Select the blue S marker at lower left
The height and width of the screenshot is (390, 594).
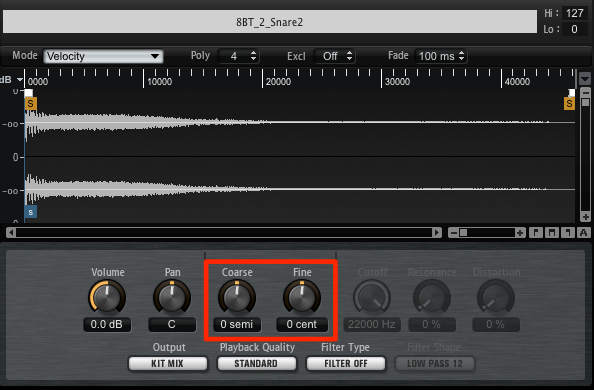(x=31, y=212)
